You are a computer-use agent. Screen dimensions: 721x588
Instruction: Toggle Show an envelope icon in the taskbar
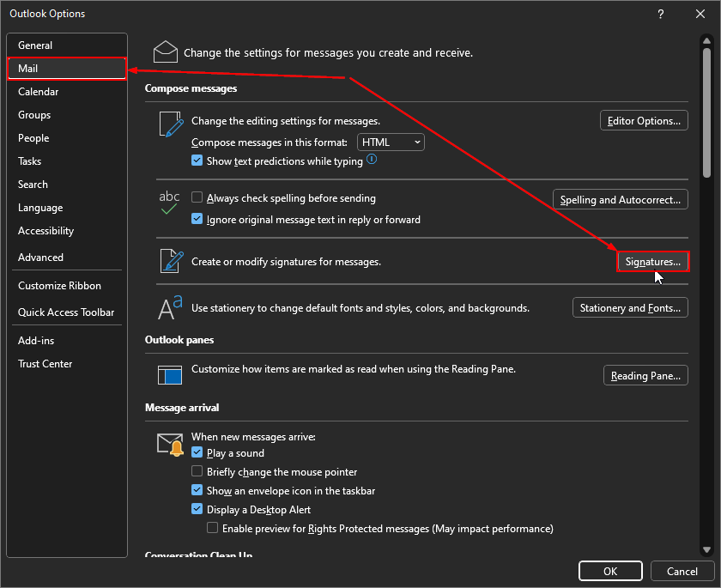[197, 490]
